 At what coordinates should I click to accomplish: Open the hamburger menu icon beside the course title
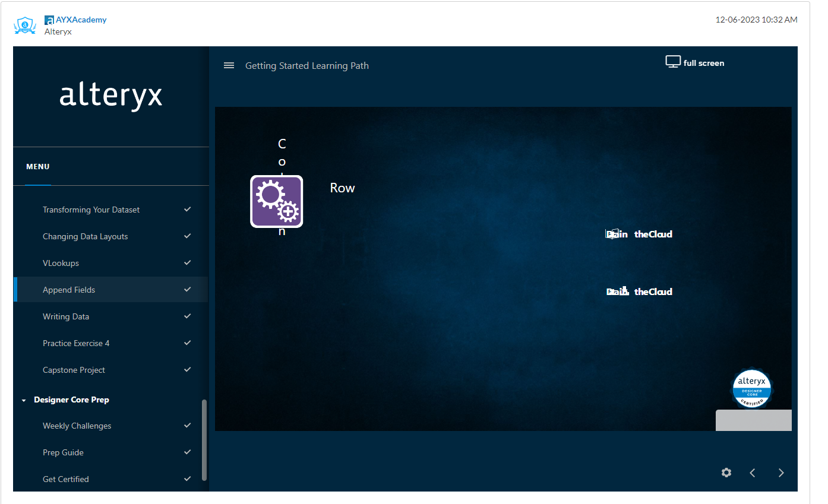(229, 65)
